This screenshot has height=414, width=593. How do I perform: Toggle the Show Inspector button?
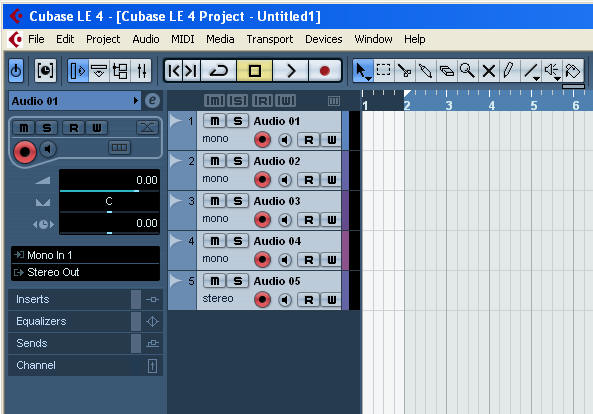78,71
